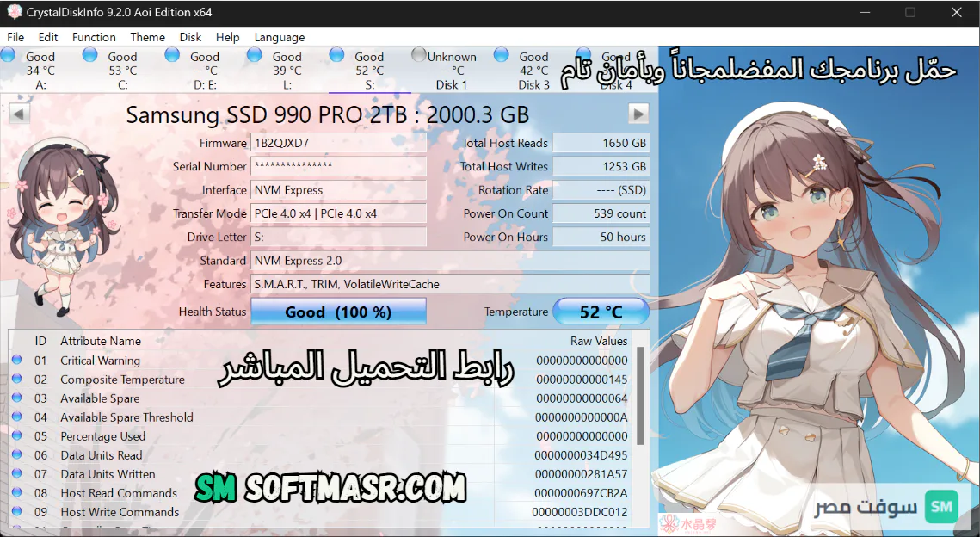This screenshot has width=980, height=537.
Task: Click the Interface field NVM Express
Action: point(338,190)
